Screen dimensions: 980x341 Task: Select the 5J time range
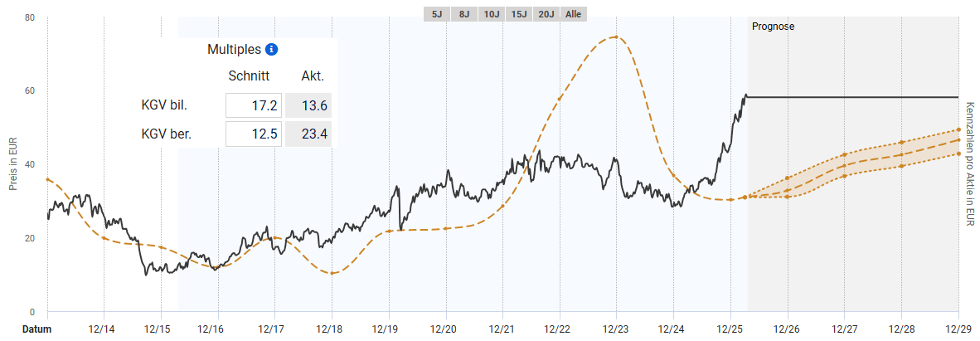point(436,14)
